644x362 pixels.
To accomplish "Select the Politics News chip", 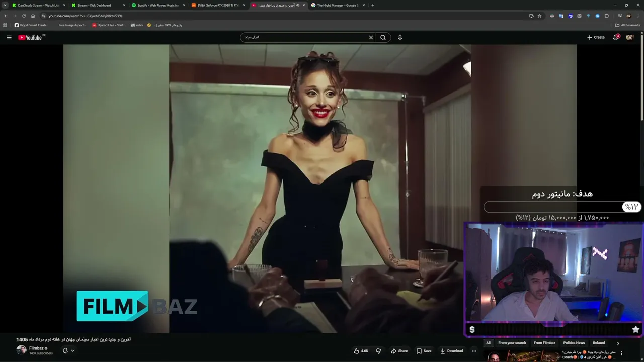I will pos(574,343).
